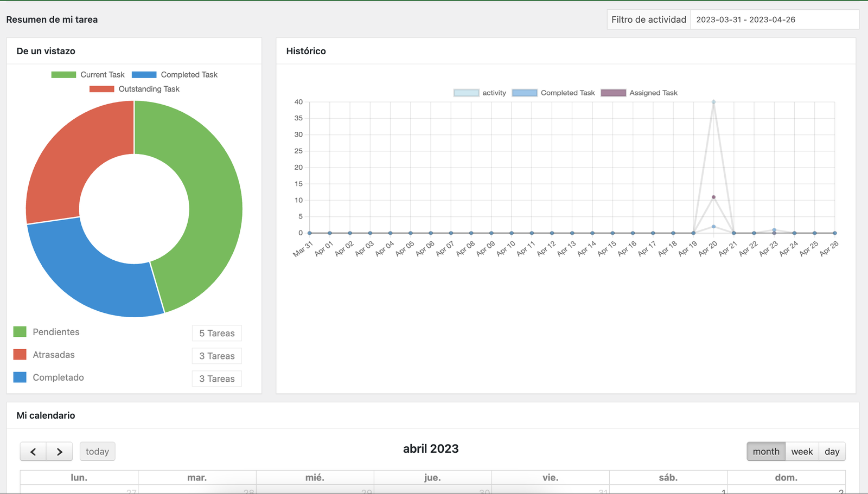Image resolution: width=868 pixels, height=494 pixels.
Task: Toggle Current Task legend in donut chart
Action: [x=88, y=75]
